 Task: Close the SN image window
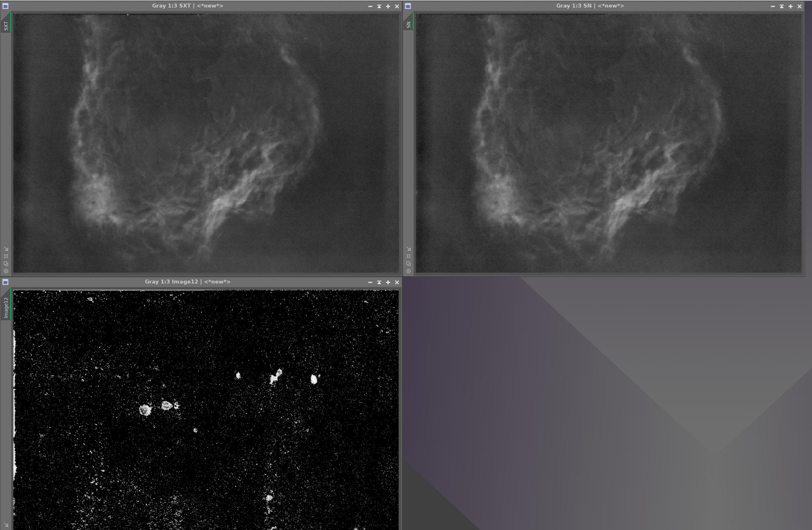pyautogui.click(x=799, y=6)
